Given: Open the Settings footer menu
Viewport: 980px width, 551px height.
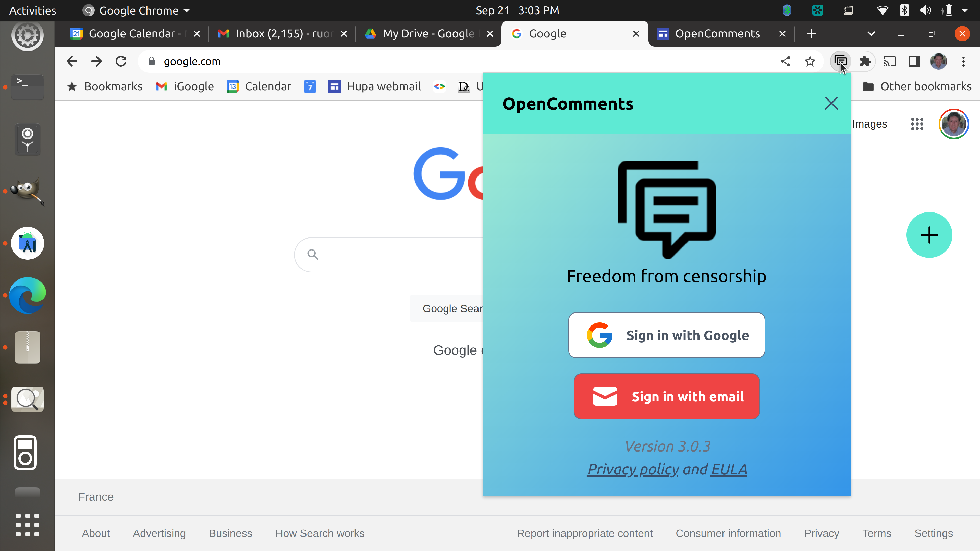Looking at the screenshot, I should [x=933, y=533].
